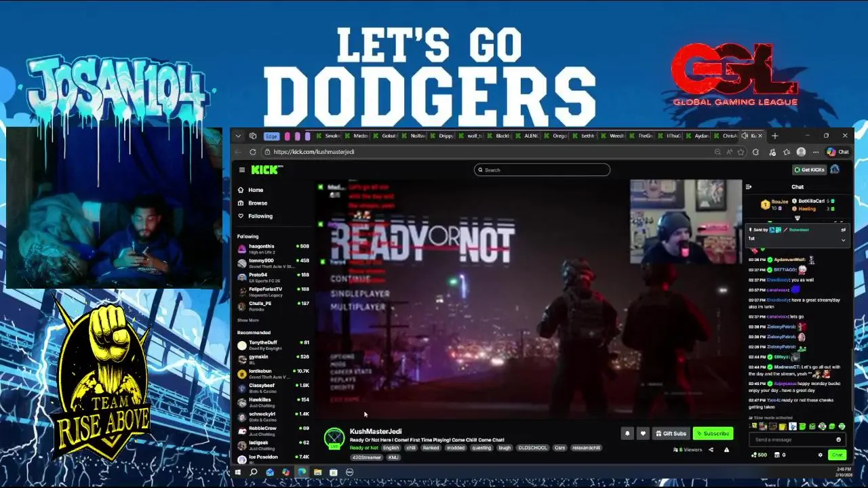The height and width of the screenshot is (488, 868).
Task: Click the Ranked tag
Action: [x=431, y=448]
